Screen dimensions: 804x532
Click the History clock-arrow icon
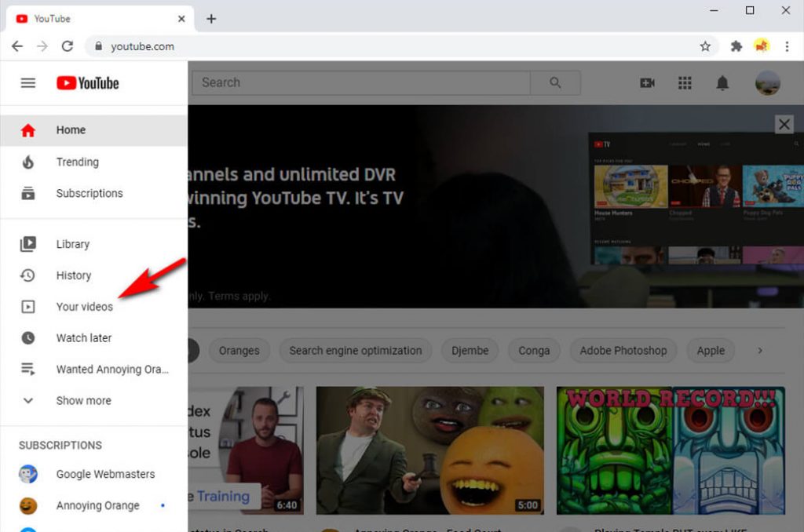pyautogui.click(x=27, y=275)
